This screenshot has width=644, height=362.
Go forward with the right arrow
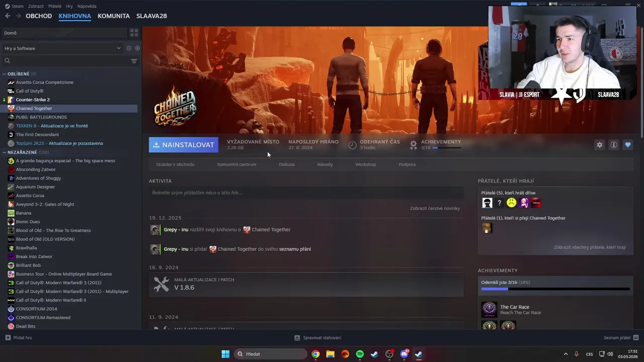click(x=18, y=16)
